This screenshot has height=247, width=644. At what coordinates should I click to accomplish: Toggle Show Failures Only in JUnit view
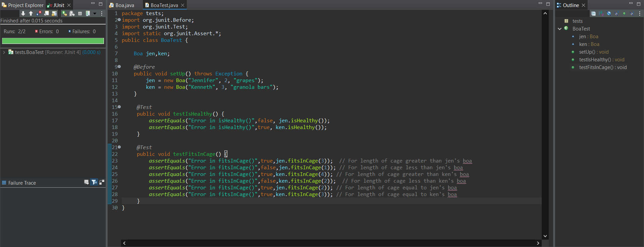tap(39, 13)
